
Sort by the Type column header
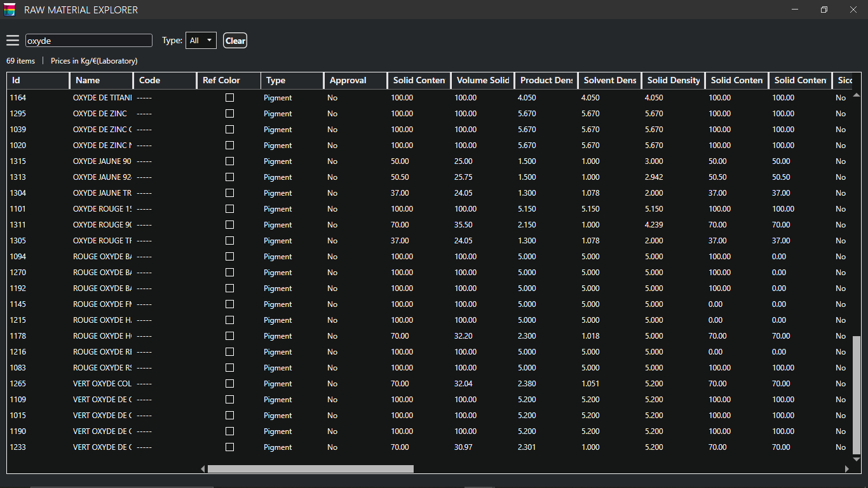[292, 80]
